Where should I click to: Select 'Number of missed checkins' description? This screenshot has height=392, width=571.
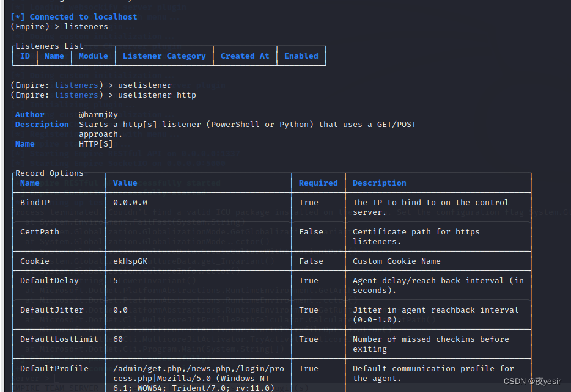[x=431, y=344]
